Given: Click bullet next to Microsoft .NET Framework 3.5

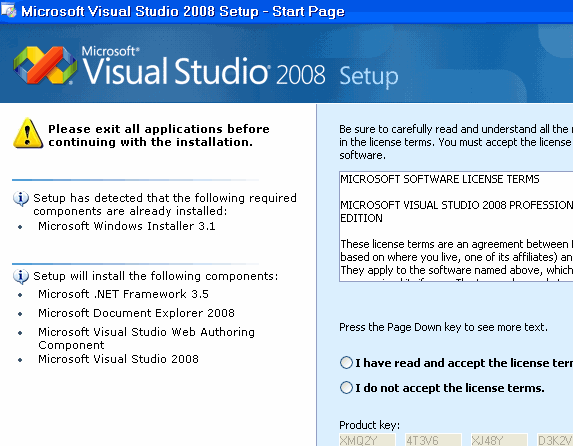Looking at the screenshot, I should pos(20,295).
